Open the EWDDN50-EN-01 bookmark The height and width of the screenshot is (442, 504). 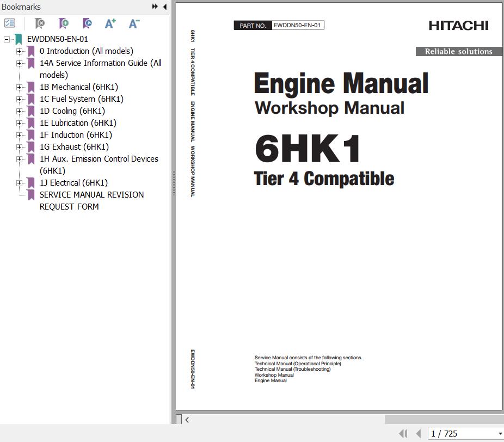58,39
